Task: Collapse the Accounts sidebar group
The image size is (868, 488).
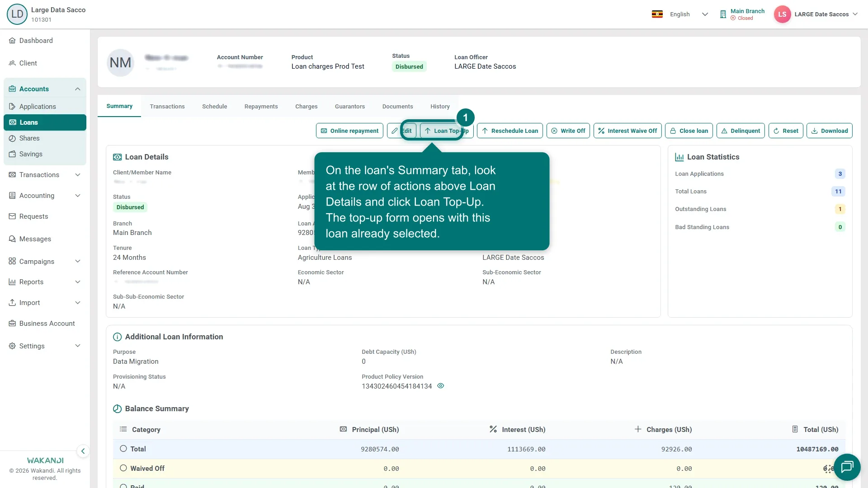Action: coord(78,89)
